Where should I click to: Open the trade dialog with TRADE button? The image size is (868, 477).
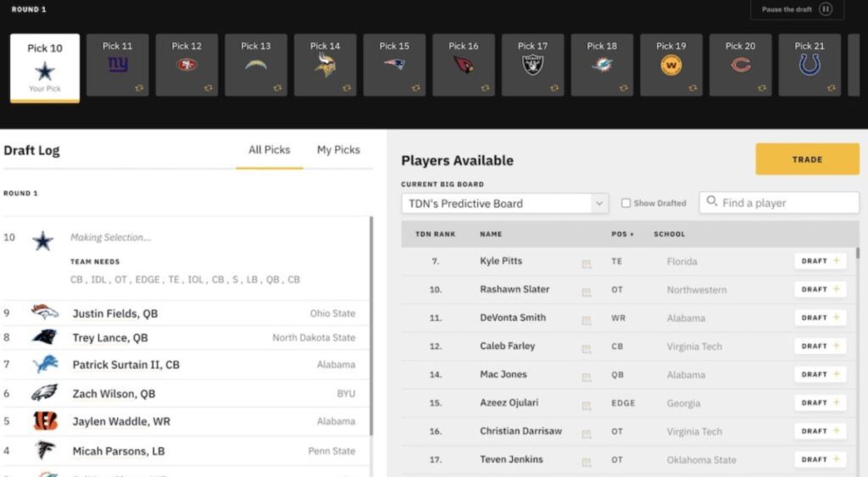(x=807, y=159)
